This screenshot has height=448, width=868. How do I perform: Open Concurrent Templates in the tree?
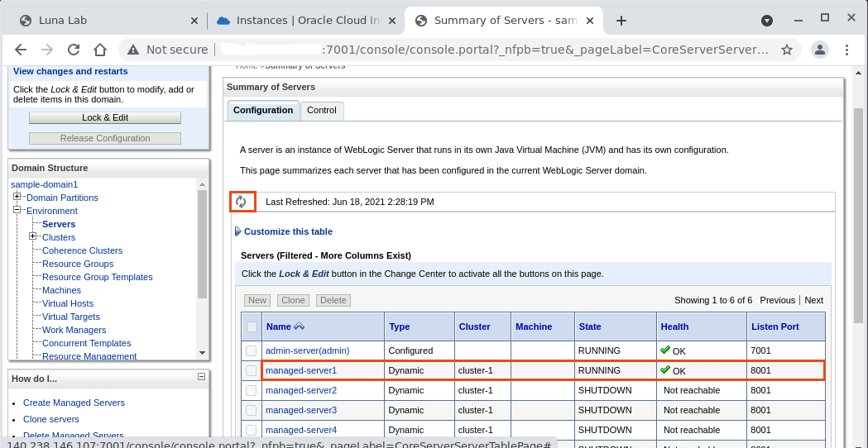[x=87, y=344]
